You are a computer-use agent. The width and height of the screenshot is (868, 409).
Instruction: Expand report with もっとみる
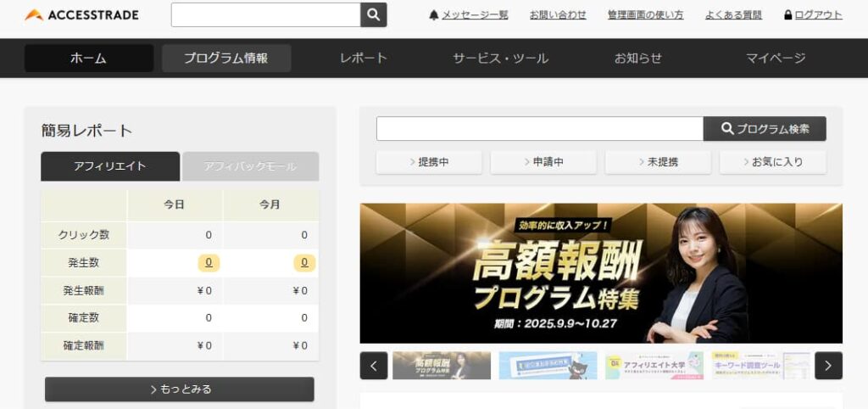[180, 389]
